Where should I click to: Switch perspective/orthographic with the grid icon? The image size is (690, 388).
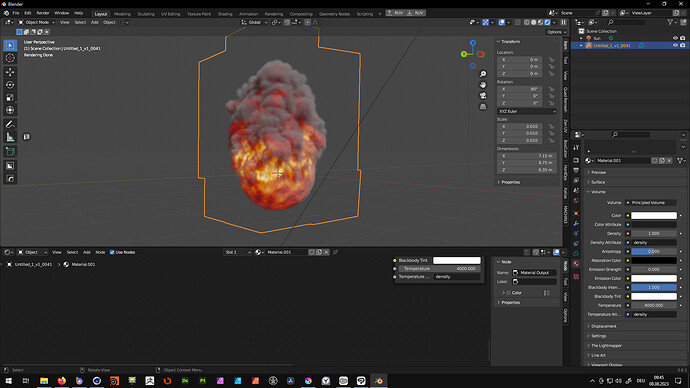(483, 106)
